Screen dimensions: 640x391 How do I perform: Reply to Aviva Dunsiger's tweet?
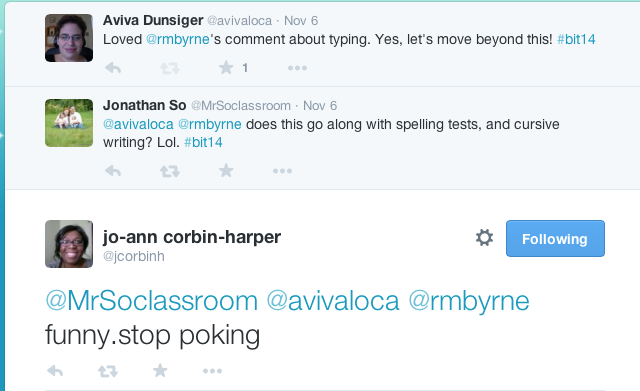[x=113, y=68]
